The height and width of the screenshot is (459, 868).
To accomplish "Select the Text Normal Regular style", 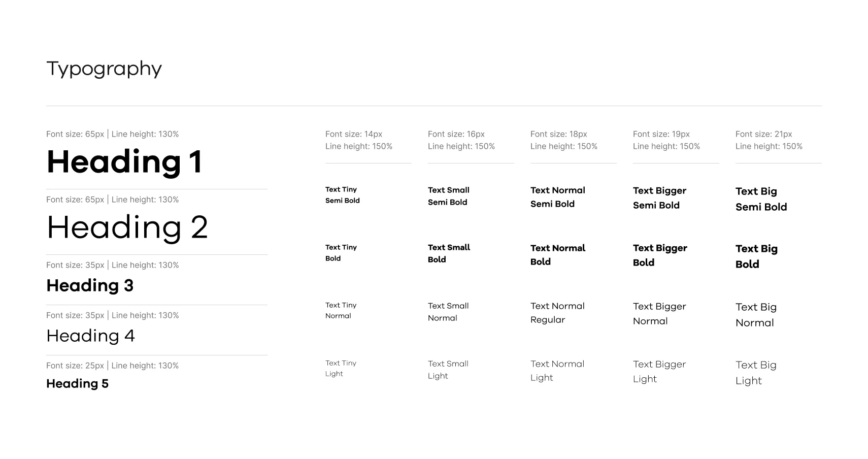I will pos(558,312).
